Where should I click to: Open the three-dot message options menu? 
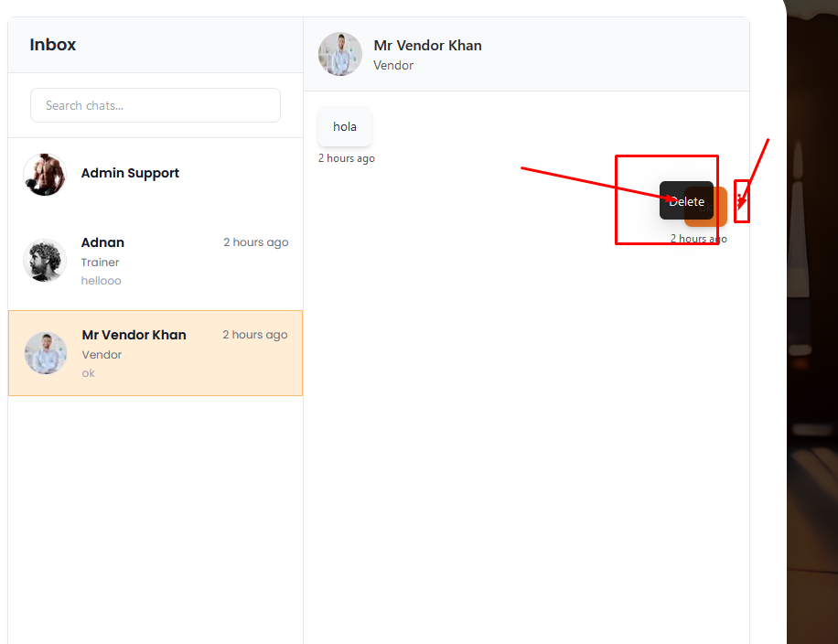pyautogui.click(x=741, y=200)
